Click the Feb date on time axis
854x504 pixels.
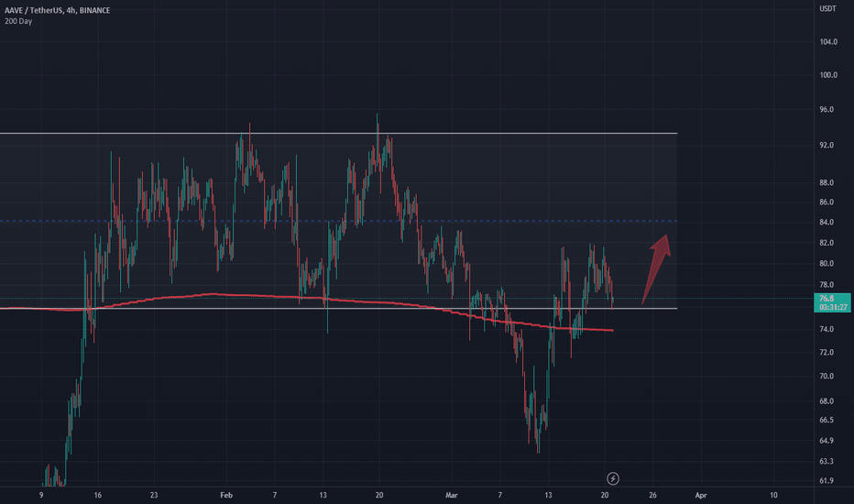(226, 495)
